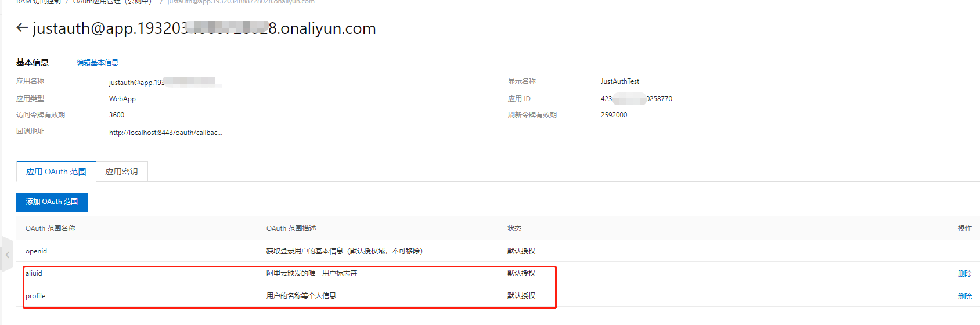Switch to the 应用 OAuth 范围 tab
Image resolution: width=980 pixels, height=325 pixels.
pos(56,172)
